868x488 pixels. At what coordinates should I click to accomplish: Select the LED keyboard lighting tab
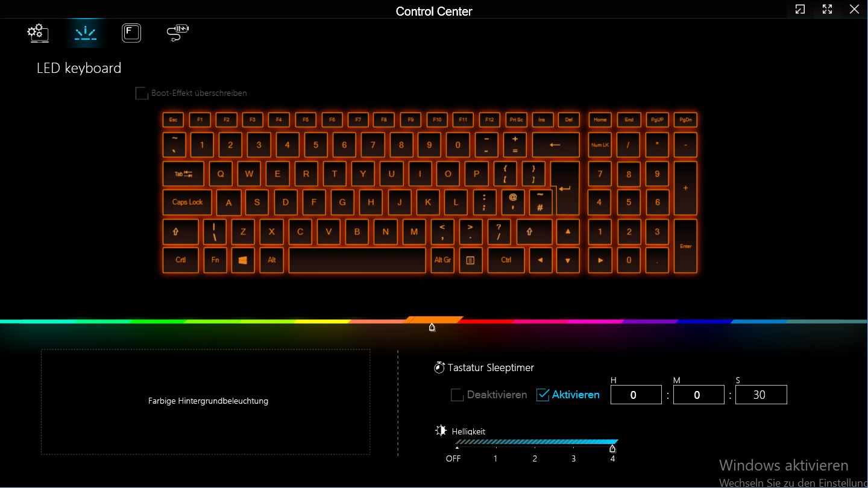pyautogui.click(x=86, y=33)
